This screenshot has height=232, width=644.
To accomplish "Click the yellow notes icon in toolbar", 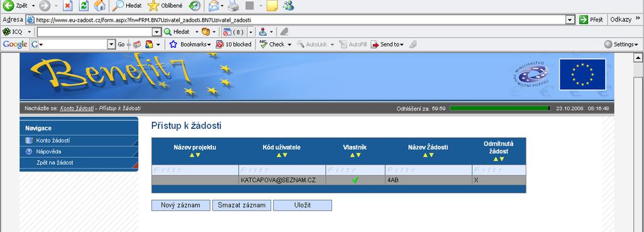I will click(272, 6).
